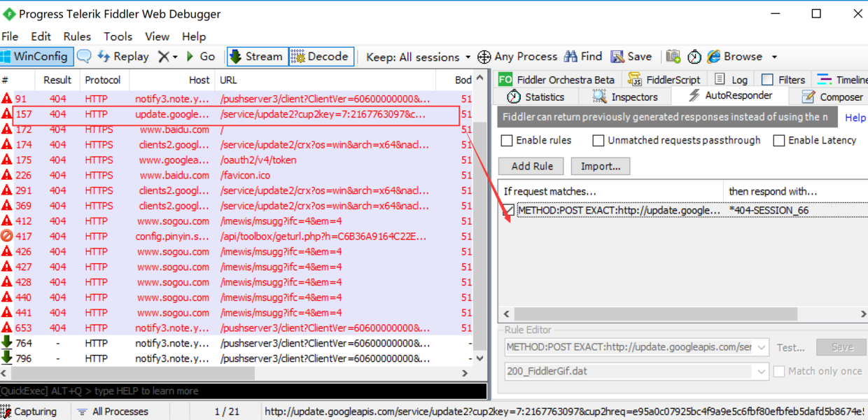The image size is (868, 420).
Task: Open the Help menu
Action: (x=194, y=36)
